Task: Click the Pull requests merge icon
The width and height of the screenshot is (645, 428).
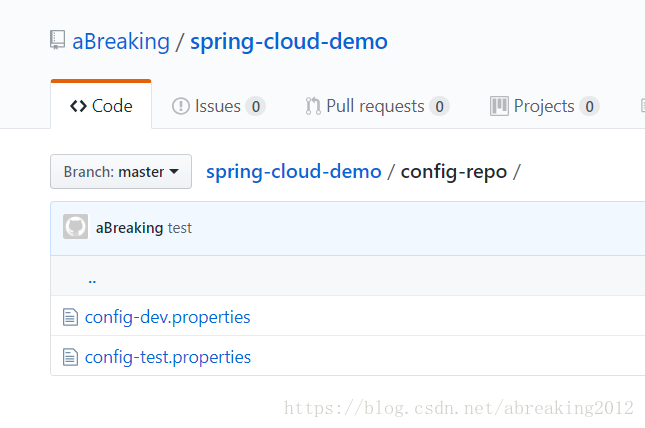Action: 313,106
